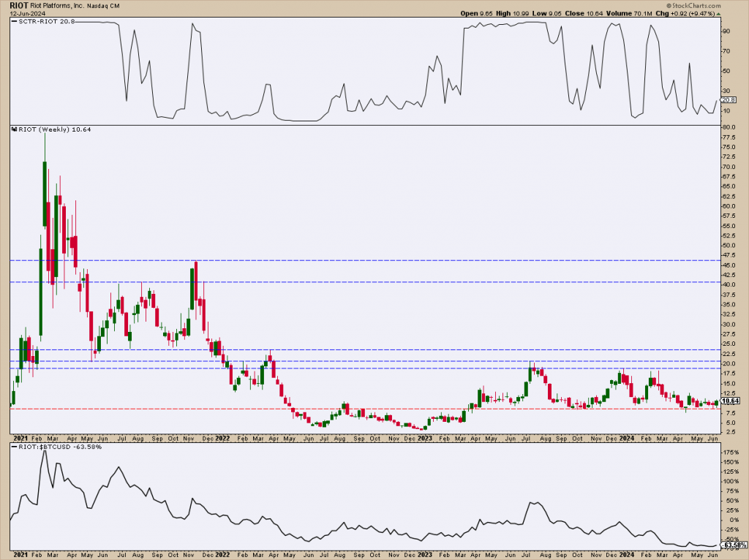Click the 'Chg +0.92 (+9.47%)' value
The image size is (749, 560).
(688, 13)
